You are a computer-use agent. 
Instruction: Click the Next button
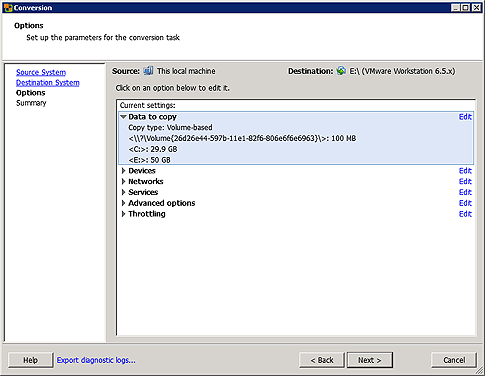coord(370,360)
